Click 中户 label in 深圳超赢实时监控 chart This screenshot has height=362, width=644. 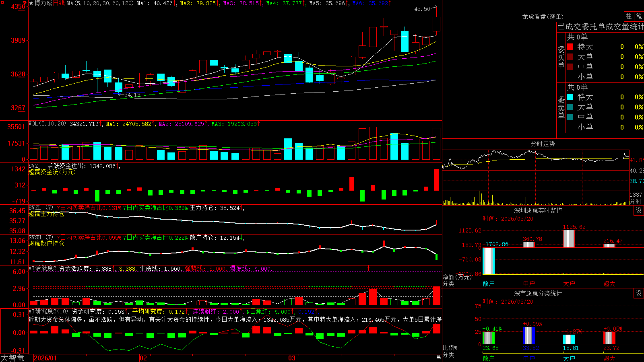pos(529,284)
